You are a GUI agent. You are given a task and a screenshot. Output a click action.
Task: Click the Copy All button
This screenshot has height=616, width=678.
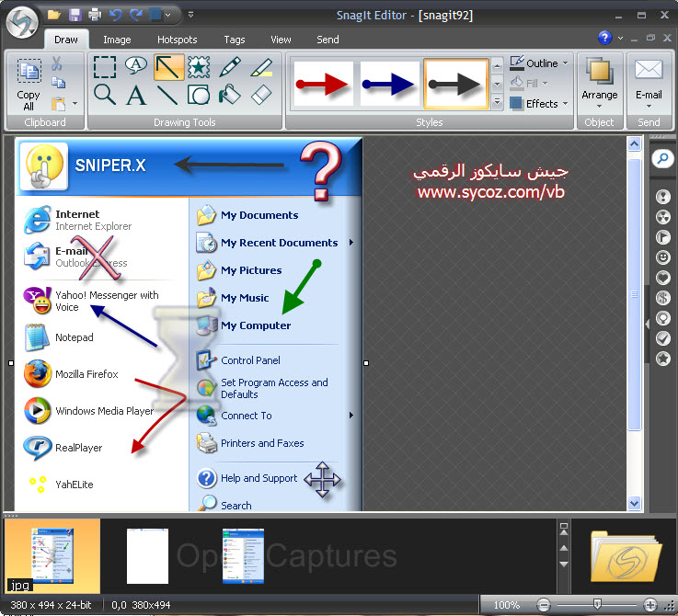[x=29, y=85]
